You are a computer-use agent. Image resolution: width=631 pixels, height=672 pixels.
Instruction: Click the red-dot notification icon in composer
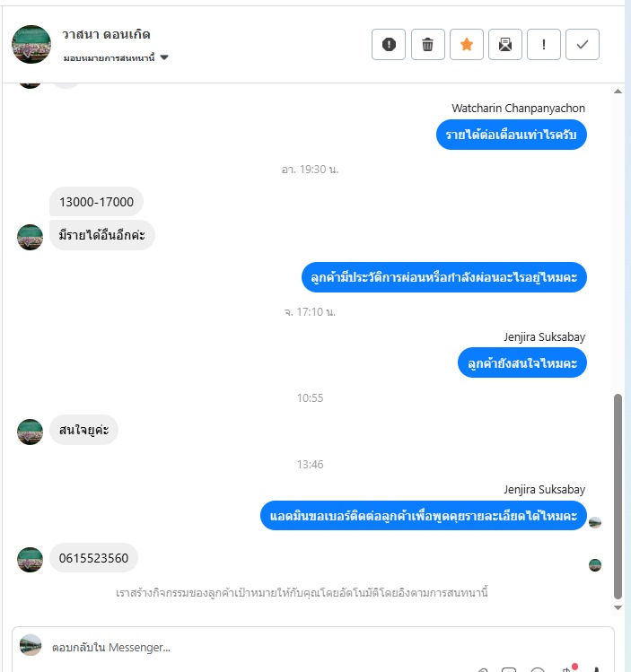(x=568, y=668)
